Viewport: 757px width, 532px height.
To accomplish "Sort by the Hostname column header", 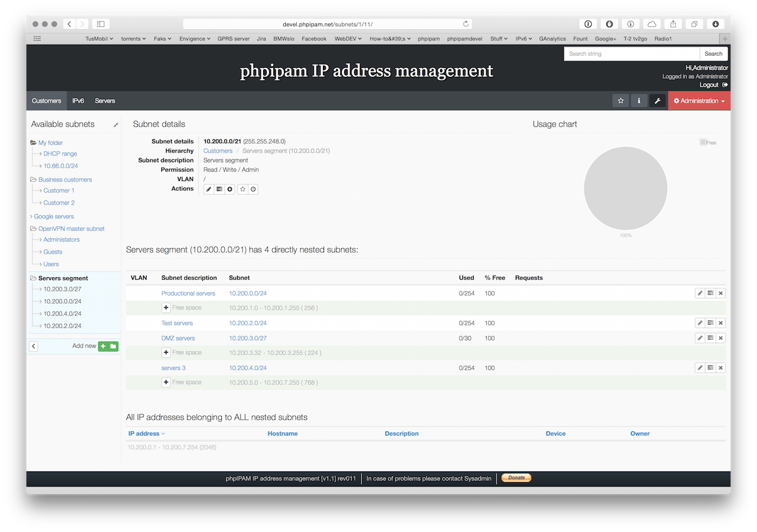I will coord(283,433).
